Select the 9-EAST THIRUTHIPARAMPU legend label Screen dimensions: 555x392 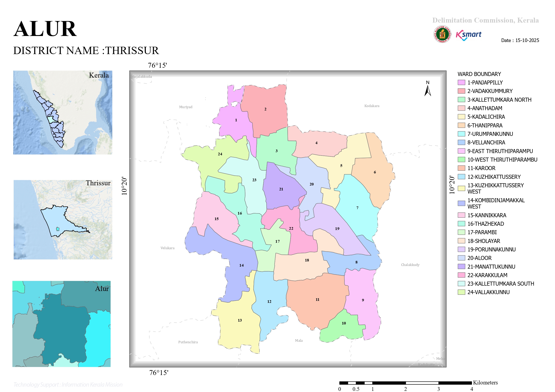pyautogui.click(x=500, y=151)
